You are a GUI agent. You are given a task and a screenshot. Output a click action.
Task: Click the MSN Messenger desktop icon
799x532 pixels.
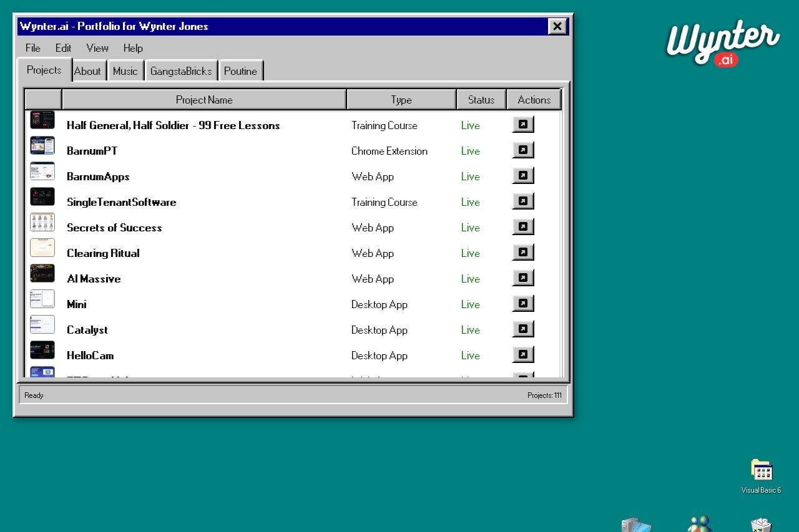point(700,525)
